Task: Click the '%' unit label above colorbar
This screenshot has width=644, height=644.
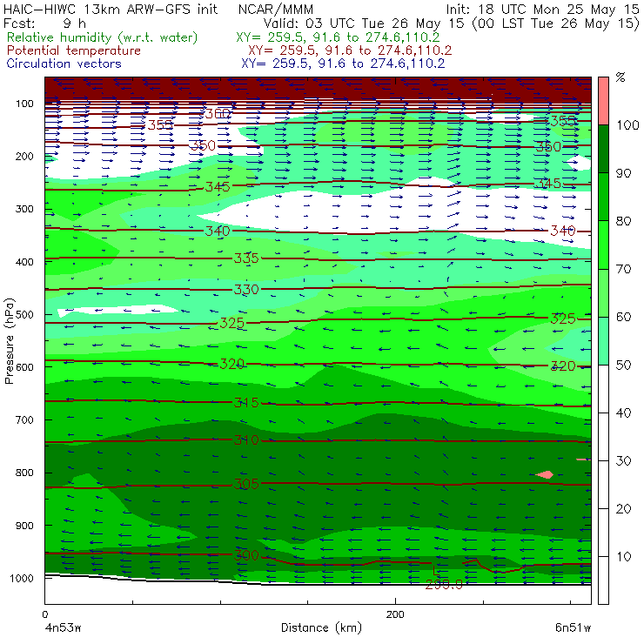Action: pos(621,77)
